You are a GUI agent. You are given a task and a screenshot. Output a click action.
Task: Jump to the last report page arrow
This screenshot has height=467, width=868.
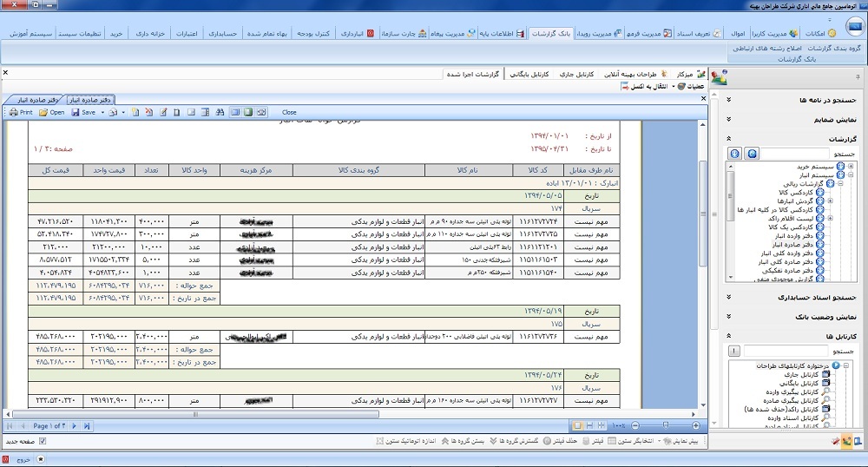[88, 426]
